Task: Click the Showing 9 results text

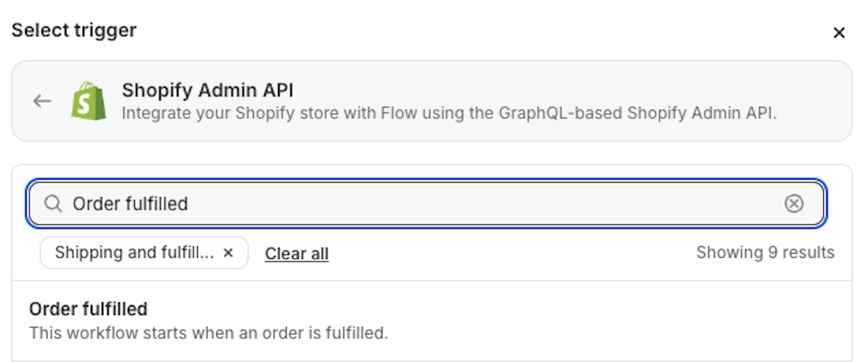Action: click(x=765, y=253)
